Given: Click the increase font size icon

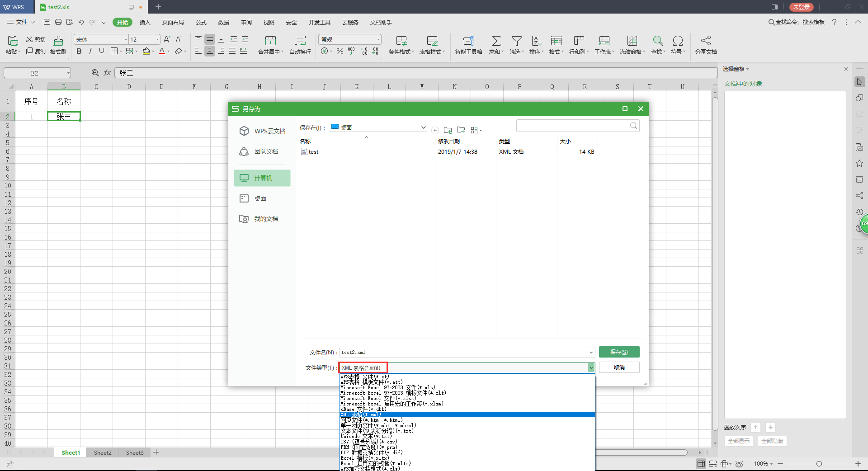Looking at the screenshot, I should point(167,40).
